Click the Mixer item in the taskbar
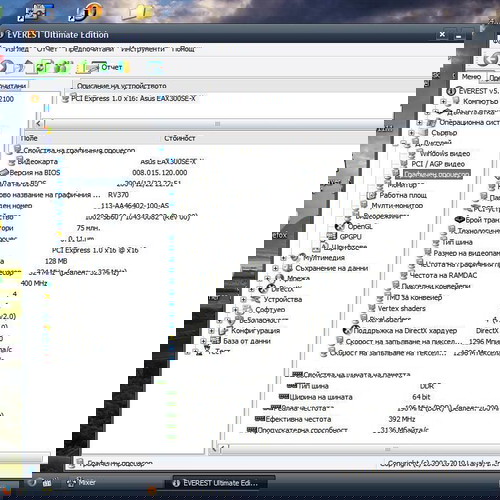The width and height of the screenshot is (500, 500). [82, 482]
